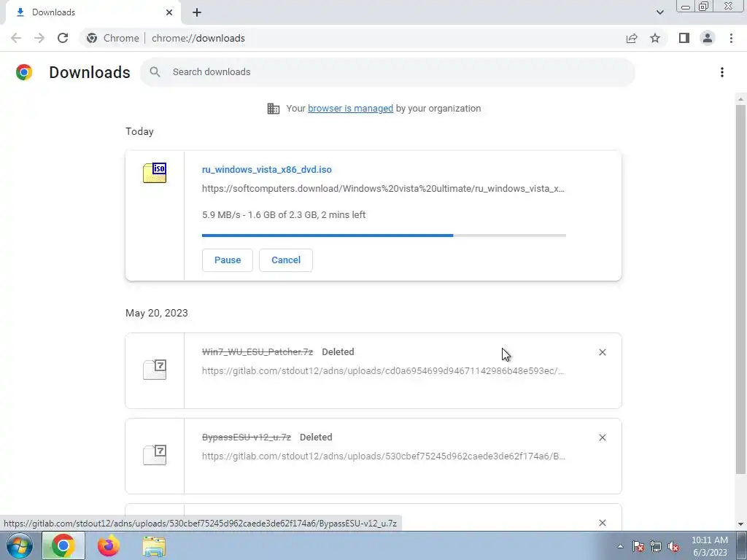Cancel the Vista ISO download
747x560 pixels.
[x=286, y=260]
